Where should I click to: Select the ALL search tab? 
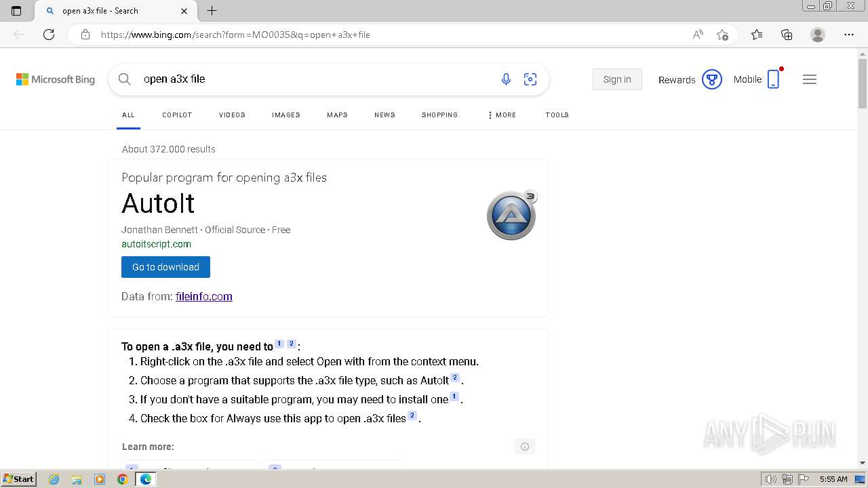click(128, 115)
